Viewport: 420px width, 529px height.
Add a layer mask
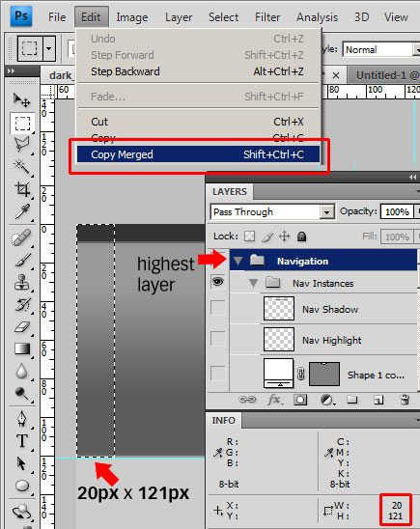tap(300, 400)
